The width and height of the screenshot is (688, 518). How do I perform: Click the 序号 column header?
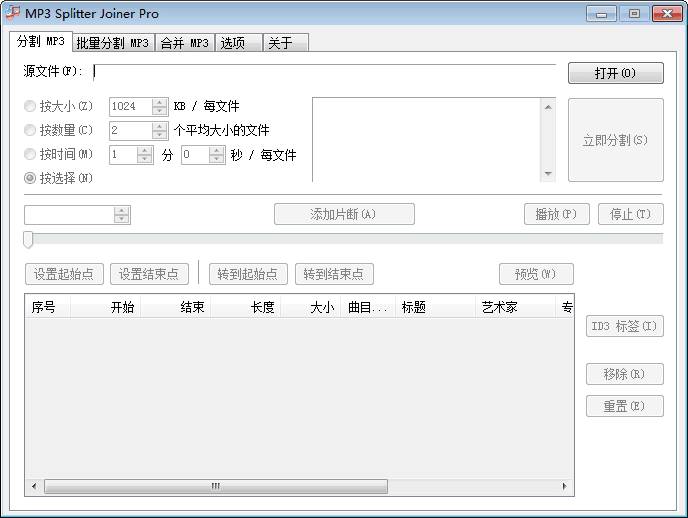click(x=47, y=307)
